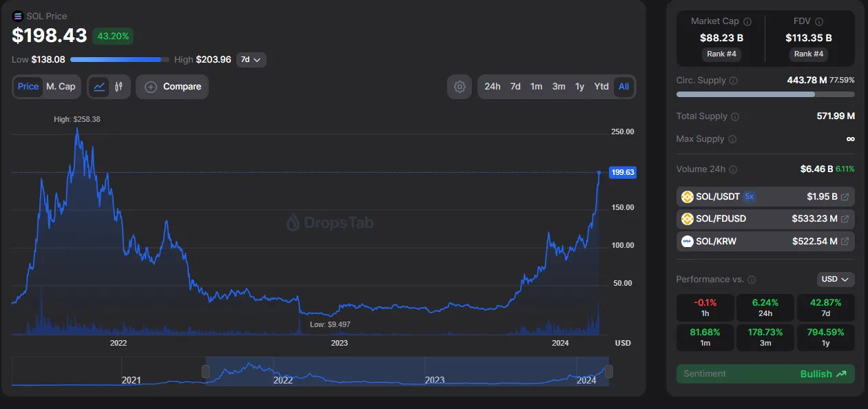The height and width of the screenshot is (409, 868).
Task: Click the 1y performance 794.59% cell
Action: click(825, 337)
